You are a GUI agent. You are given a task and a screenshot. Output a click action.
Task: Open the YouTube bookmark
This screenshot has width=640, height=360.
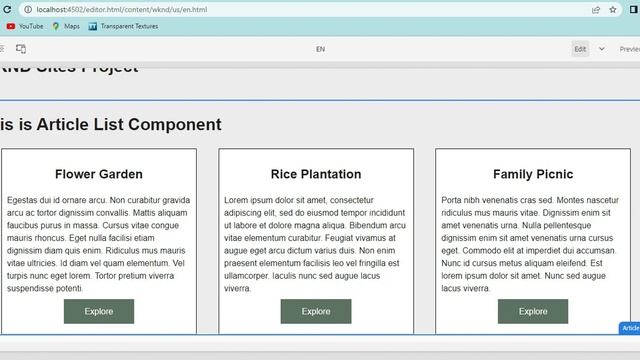click(25, 26)
